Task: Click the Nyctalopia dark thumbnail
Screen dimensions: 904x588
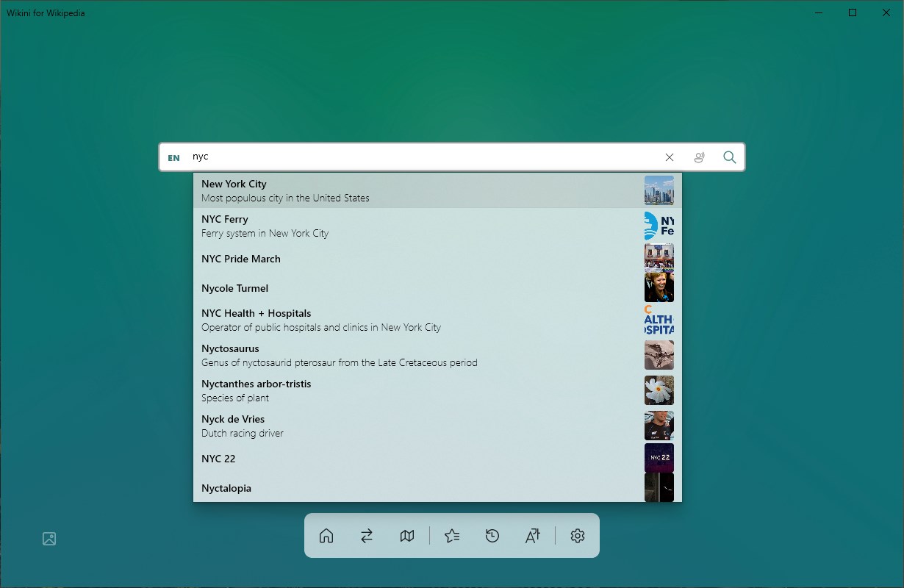Action: pyautogui.click(x=659, y=487)
